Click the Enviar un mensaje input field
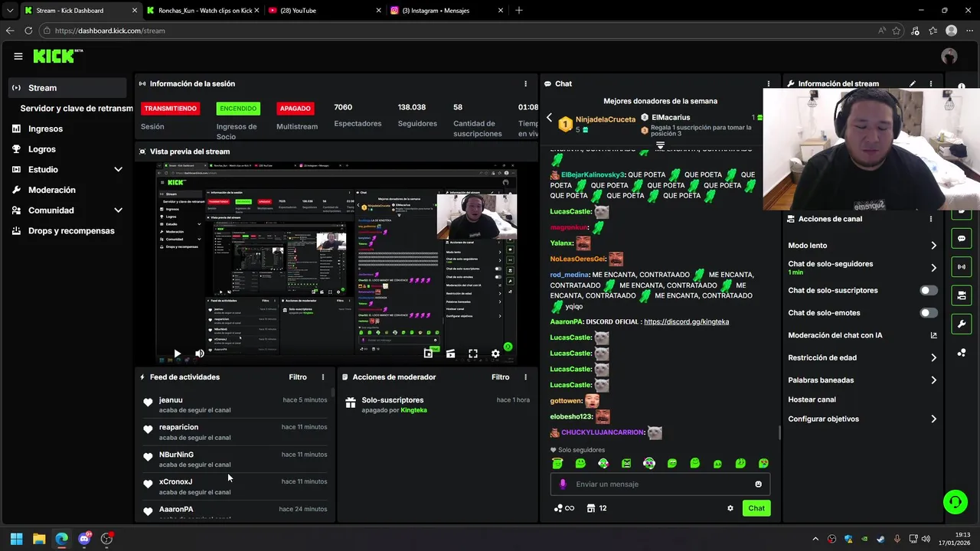The width and height of the screenshot is (980, 551). pos(660,484)
